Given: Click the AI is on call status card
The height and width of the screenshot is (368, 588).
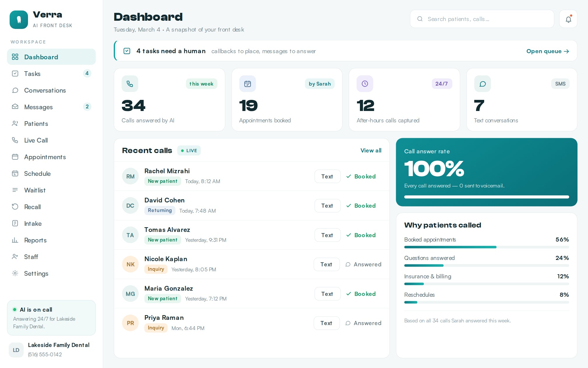Looking at the screenshot, I should point(51,318).
